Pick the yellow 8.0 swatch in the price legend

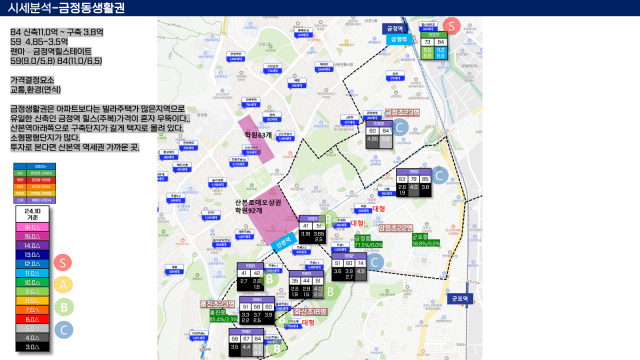[32, 301]
